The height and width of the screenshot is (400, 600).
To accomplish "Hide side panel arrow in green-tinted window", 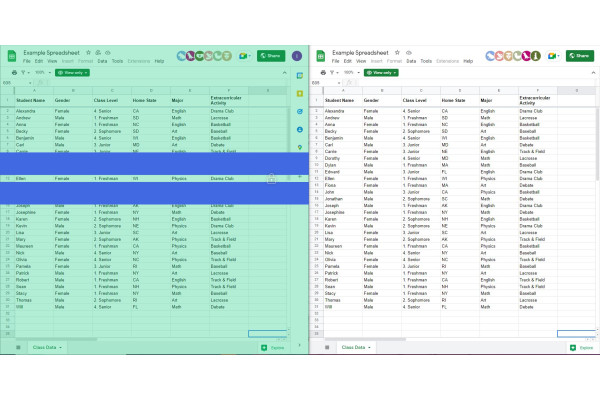I will tap(299, 345).
